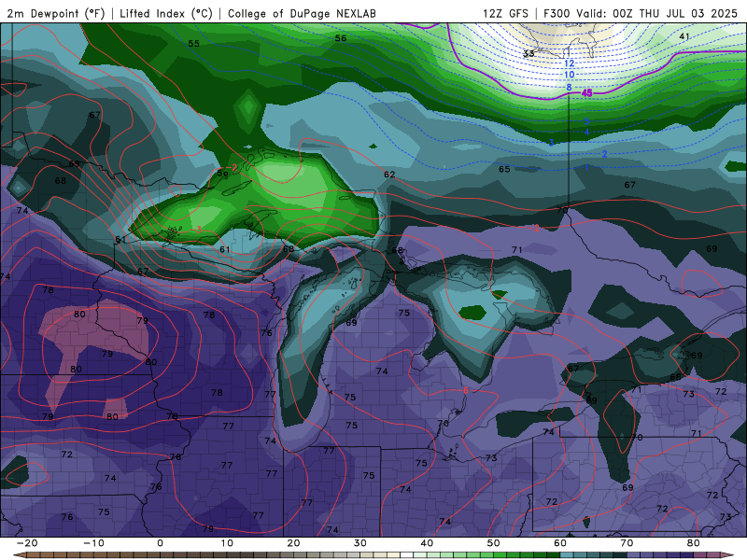Click the blue '8' lifted index label
The image size is (747, 560).
click(569, 88)
